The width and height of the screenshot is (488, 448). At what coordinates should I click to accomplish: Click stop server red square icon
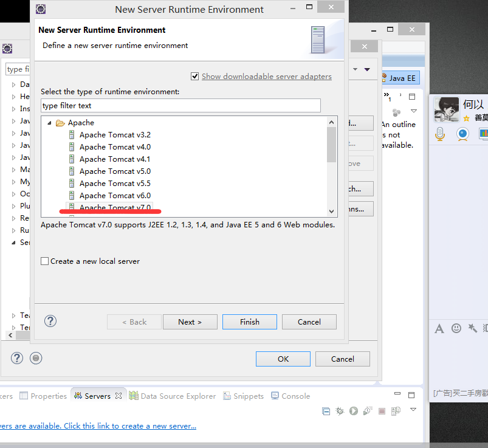[382, 411]
